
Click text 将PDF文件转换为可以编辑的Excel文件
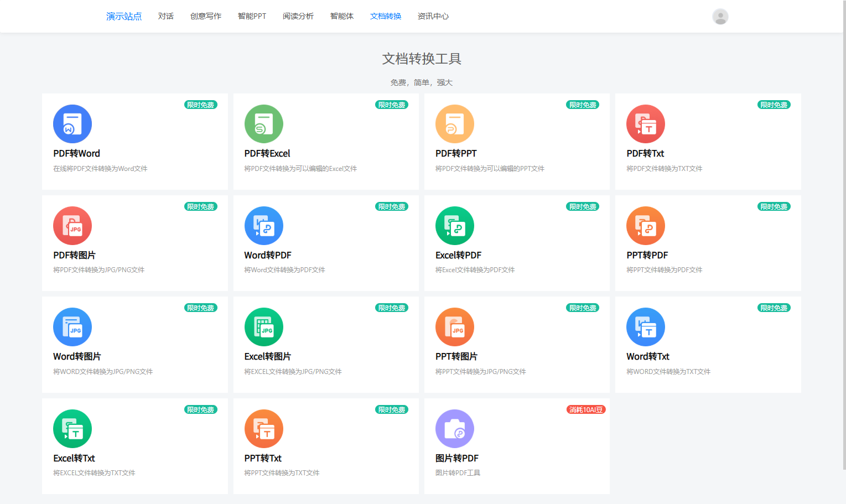point(300,169)
